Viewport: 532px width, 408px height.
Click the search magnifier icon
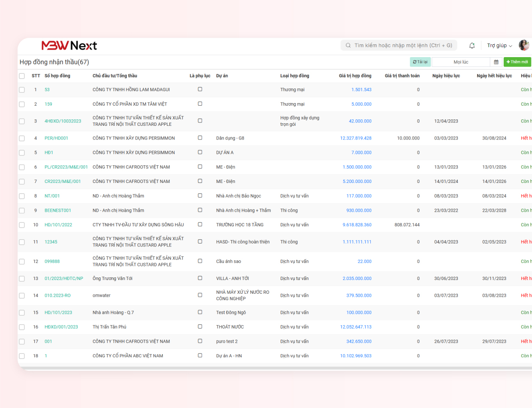[348, 46]
